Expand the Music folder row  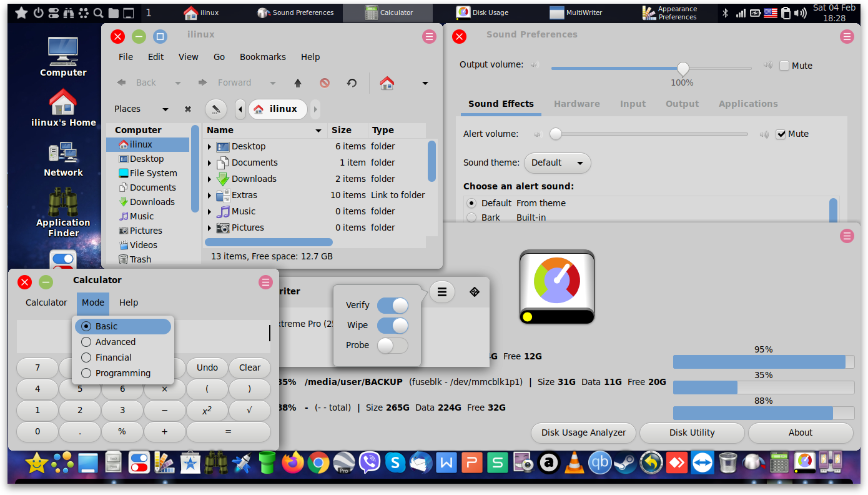210,211
